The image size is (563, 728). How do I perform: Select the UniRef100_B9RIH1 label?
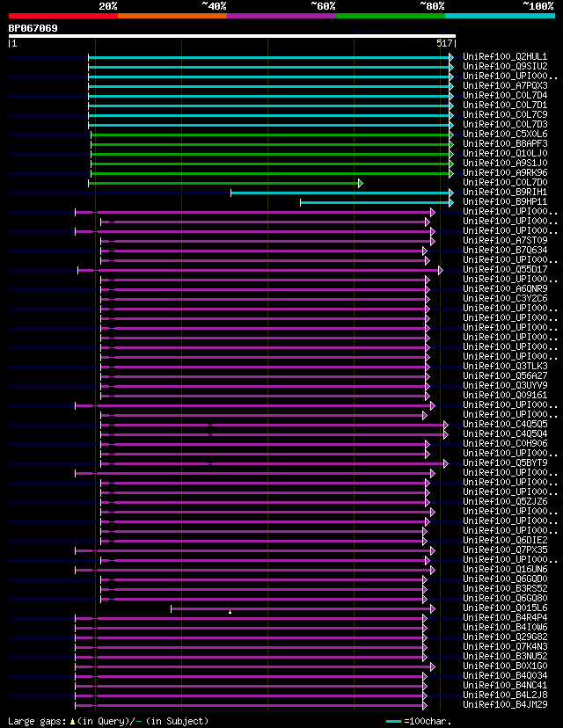tap(505, 193)
